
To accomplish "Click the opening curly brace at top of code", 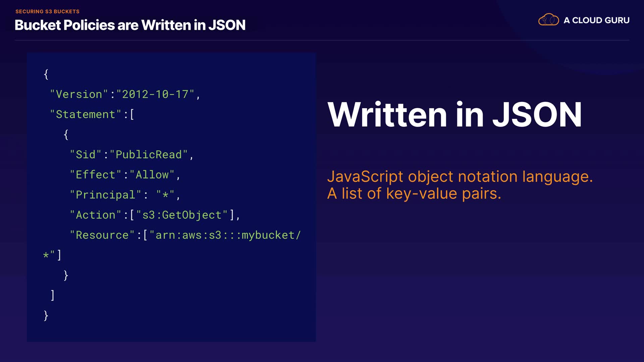I will coord(46,74).
